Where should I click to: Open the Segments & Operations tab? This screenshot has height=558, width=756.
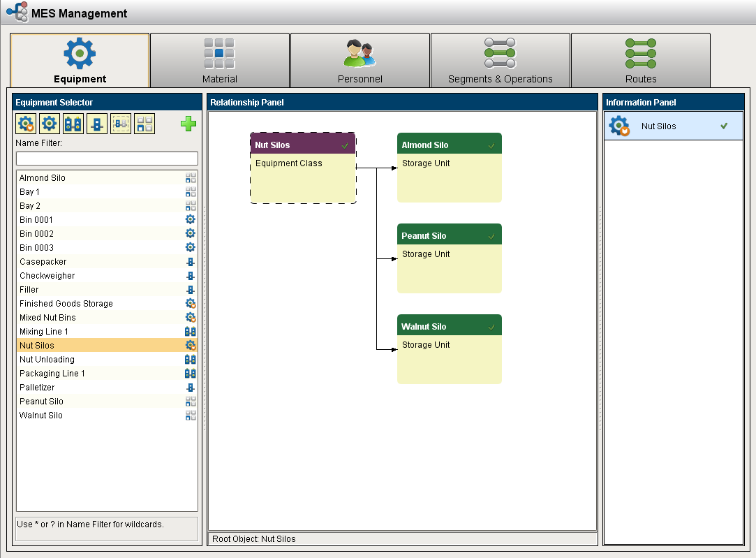[x=500, y=61]
